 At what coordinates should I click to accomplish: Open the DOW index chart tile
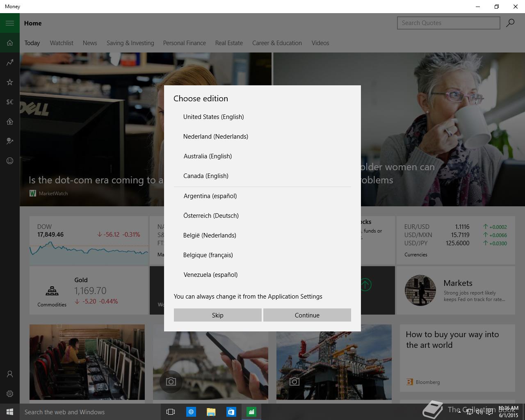coord(89,240)
